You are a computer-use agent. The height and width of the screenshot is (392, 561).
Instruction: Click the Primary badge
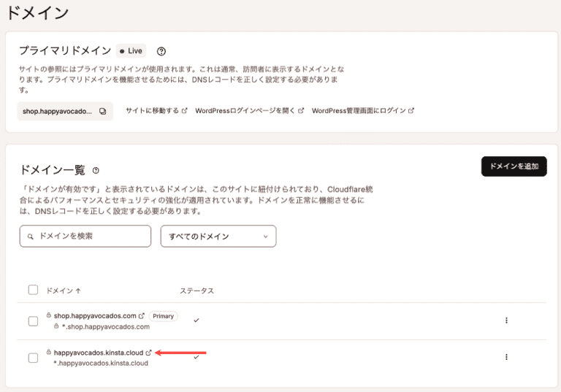[x=163, y=316]
